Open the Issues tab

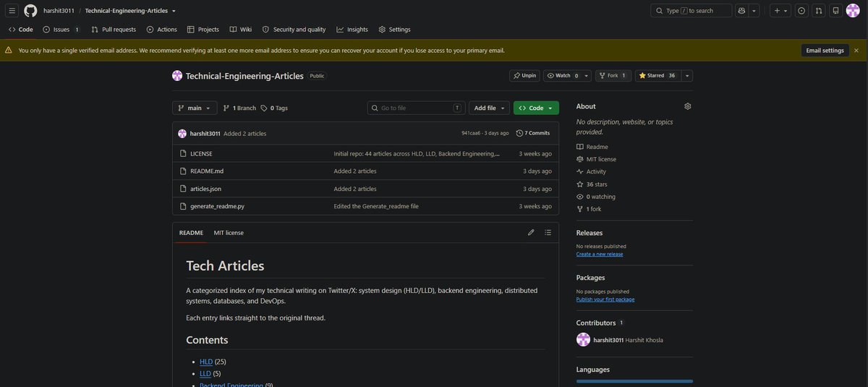coord(61,30)
